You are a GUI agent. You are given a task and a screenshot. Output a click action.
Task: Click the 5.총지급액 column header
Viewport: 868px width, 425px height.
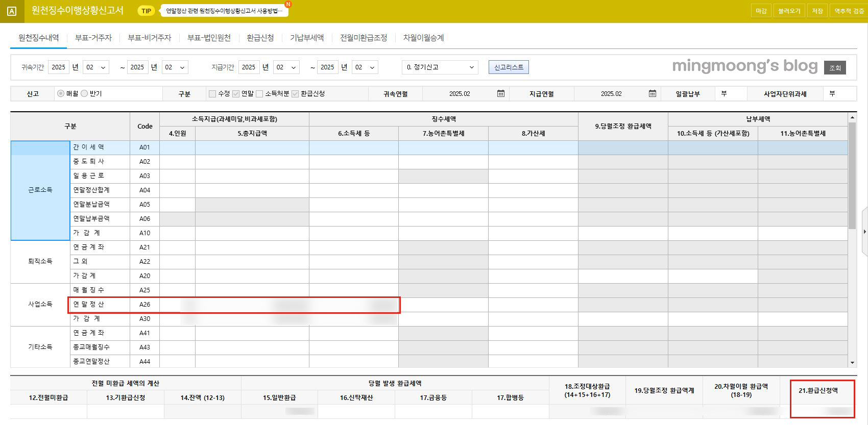252,133
